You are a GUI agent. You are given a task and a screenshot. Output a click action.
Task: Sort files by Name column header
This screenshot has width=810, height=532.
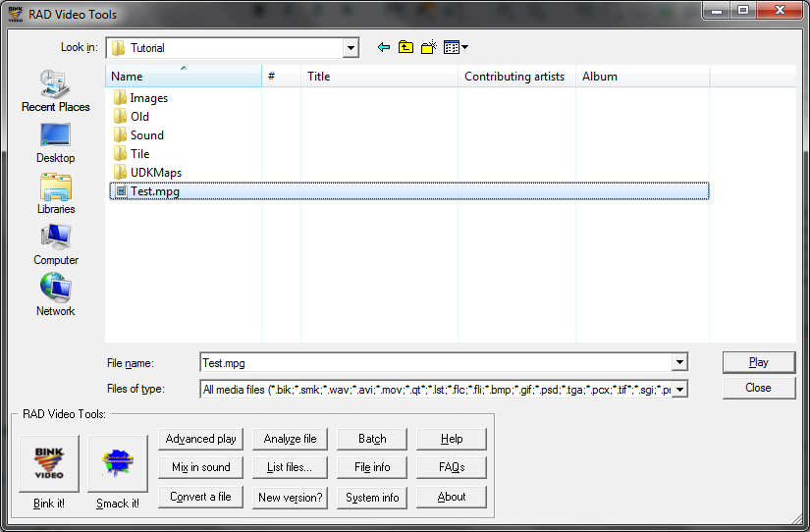[x=183, y=77]
